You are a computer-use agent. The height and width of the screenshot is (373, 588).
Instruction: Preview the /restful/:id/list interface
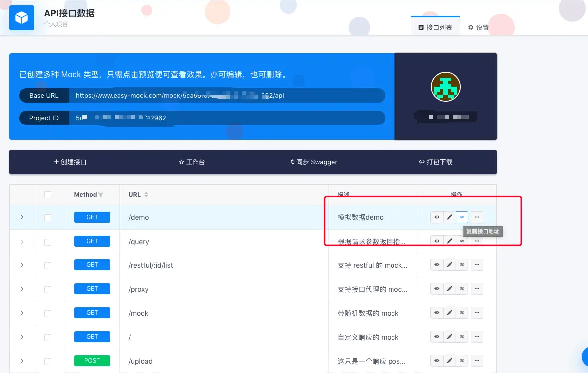436,265
